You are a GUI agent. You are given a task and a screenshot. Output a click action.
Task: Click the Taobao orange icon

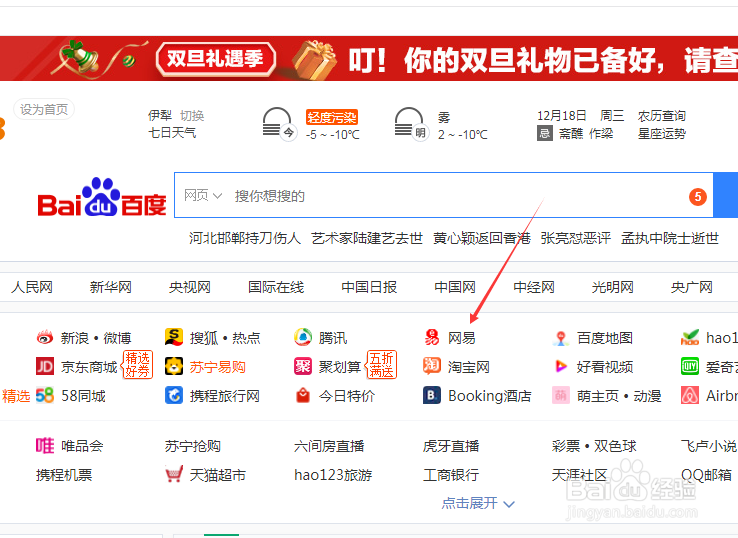coord(432,366)
